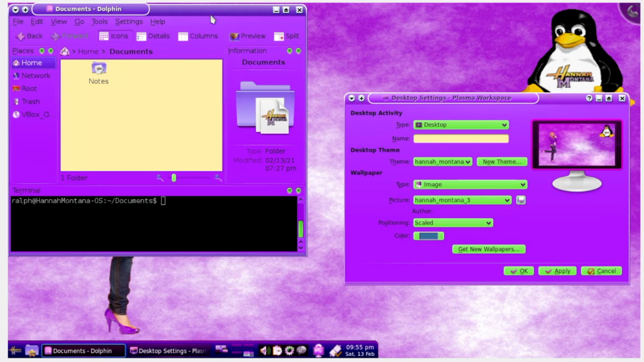This screenshot has height=362, width=644.
Task: Click the starred folder icon in taskbar
Action: tap(31, 350)
